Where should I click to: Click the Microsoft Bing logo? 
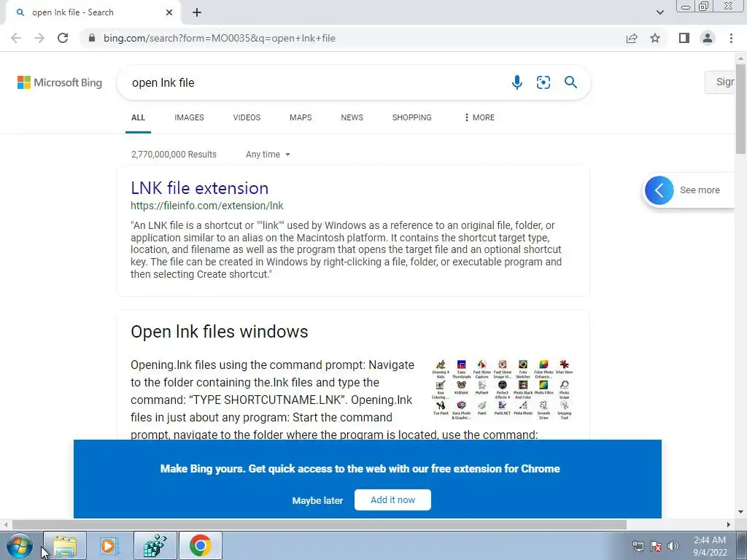click(x=60, y=82)
